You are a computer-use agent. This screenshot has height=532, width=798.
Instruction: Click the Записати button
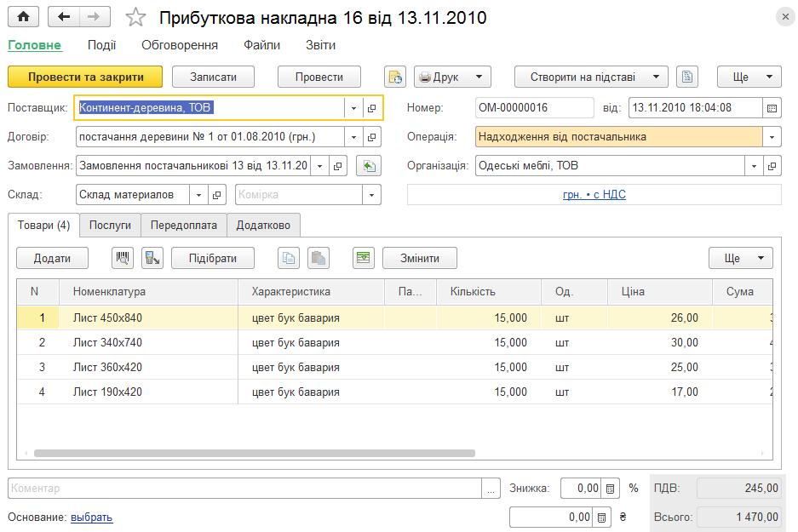213,77
